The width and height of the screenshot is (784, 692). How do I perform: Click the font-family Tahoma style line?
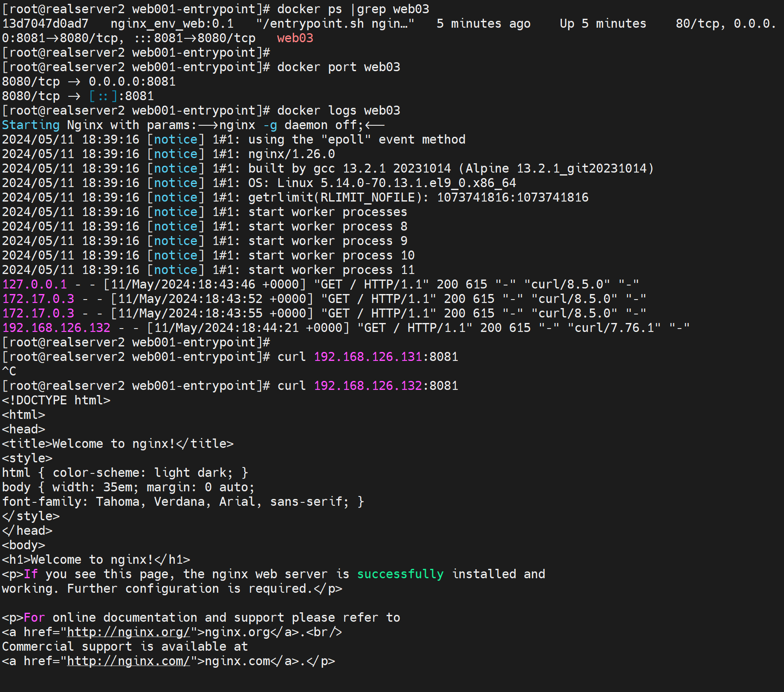click(183, 502)
